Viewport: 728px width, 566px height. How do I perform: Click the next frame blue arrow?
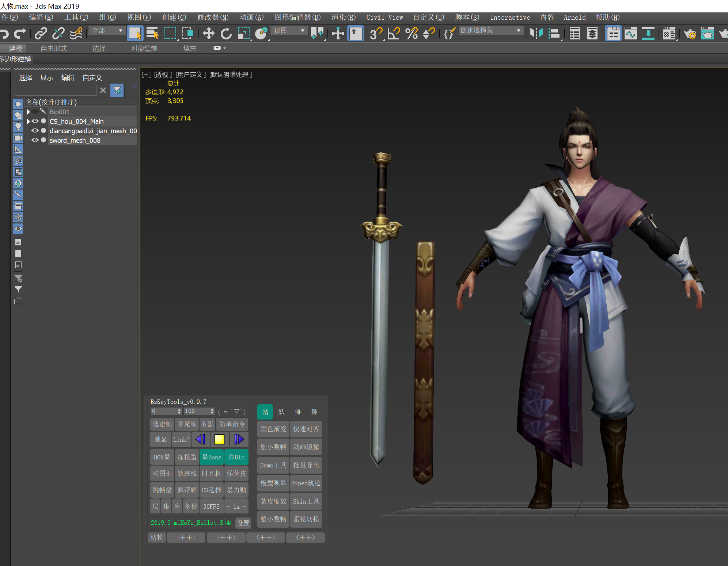click(239, 439)
